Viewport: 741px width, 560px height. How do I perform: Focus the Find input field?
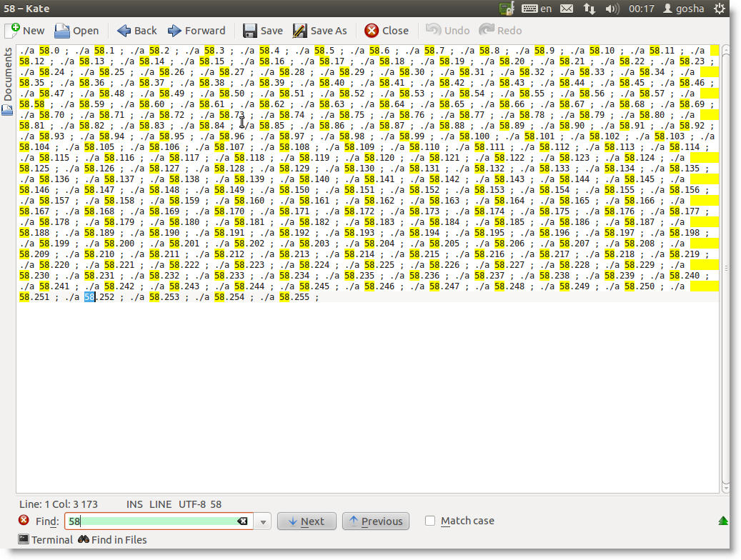coord(159,521)
